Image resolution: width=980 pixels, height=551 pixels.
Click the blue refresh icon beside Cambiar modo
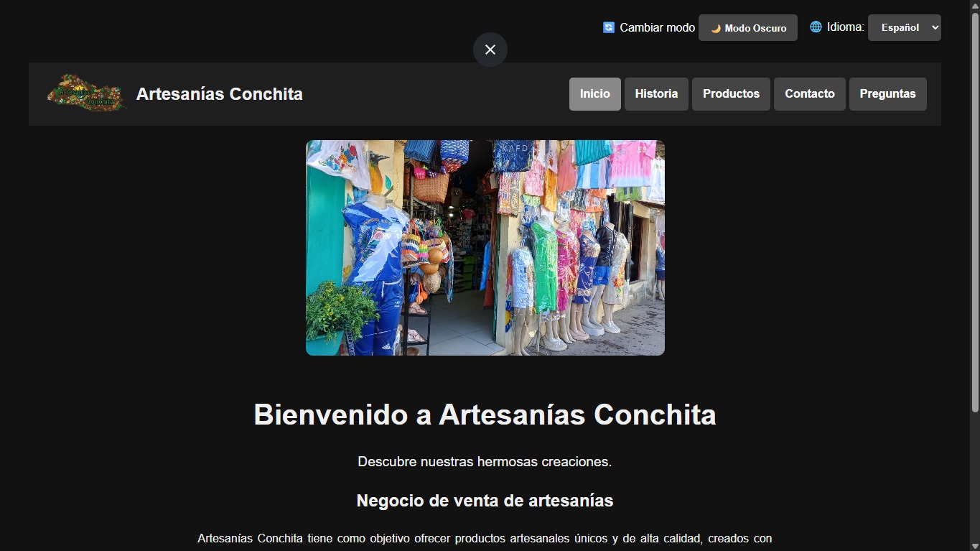click(x=609, y=27)
